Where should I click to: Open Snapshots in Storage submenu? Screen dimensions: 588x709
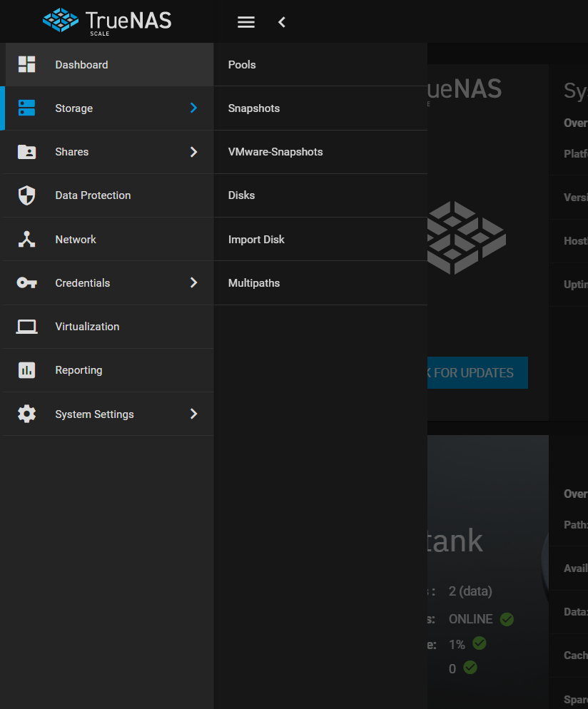pos(320,108)
